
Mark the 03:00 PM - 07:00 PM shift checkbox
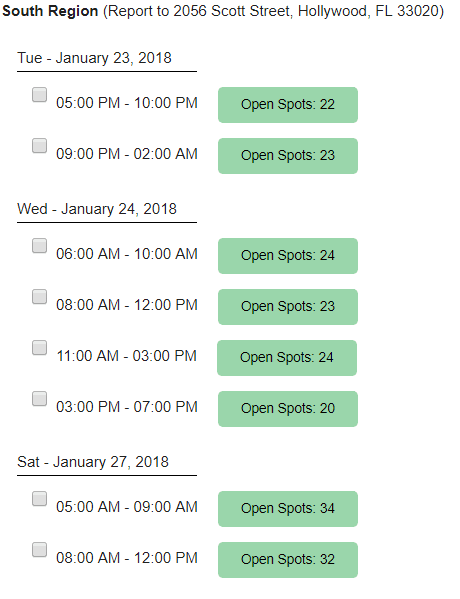coord(39,398)
